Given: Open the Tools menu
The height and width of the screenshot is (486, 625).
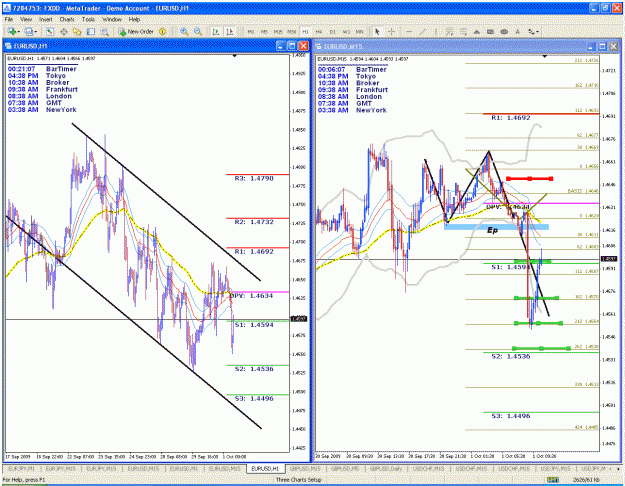Looking at the screenshot, I should point(88,19).
